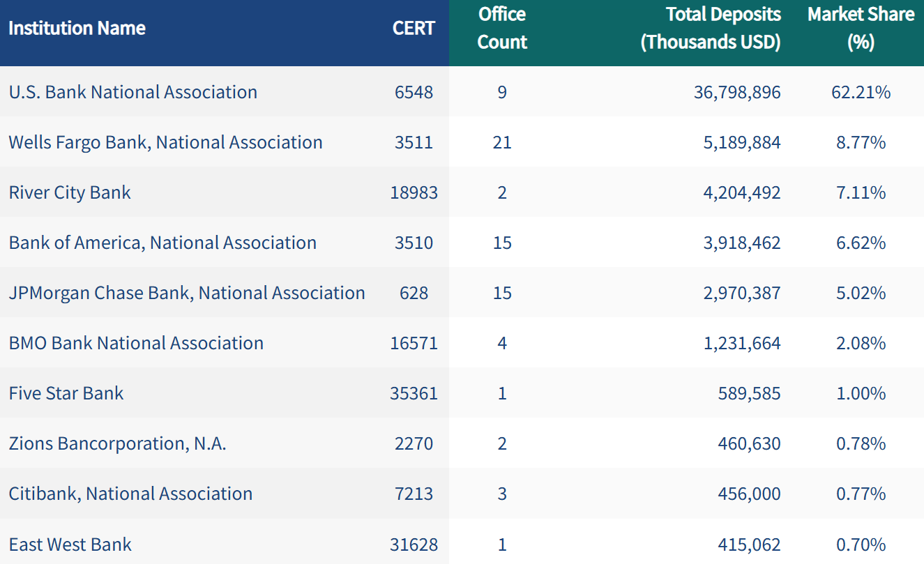This screenshot has height=564, width=924.
Task: Click the 2.08% market share cell
Action: pyautogui.click(x=861, y=343)
